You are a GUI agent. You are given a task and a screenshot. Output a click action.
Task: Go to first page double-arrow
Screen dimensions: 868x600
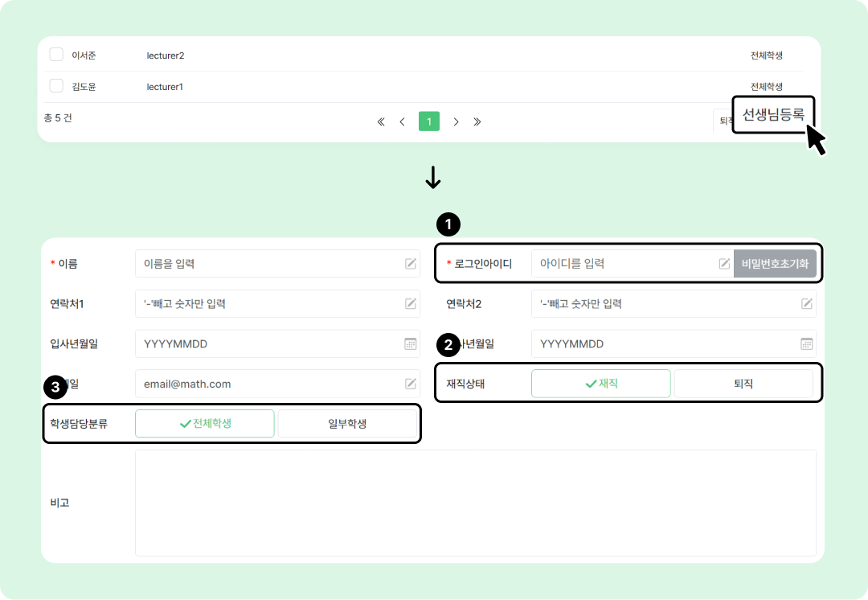[x=381, y=121]
